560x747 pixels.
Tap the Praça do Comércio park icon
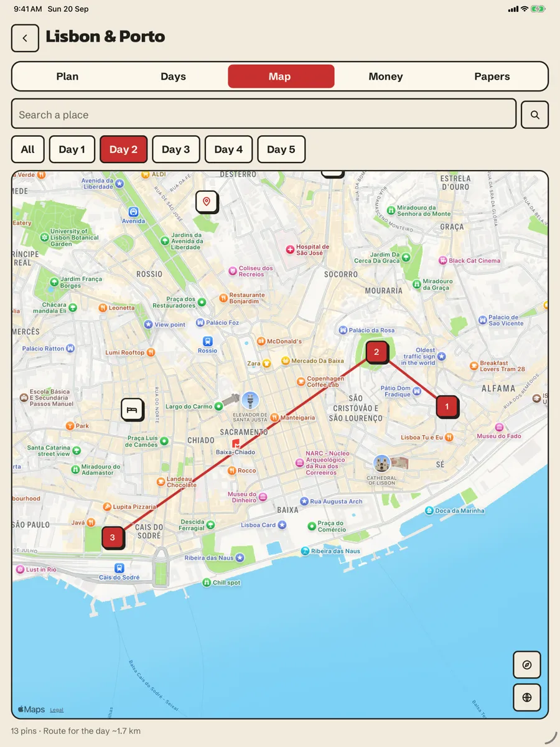click(x=312, y=527)
